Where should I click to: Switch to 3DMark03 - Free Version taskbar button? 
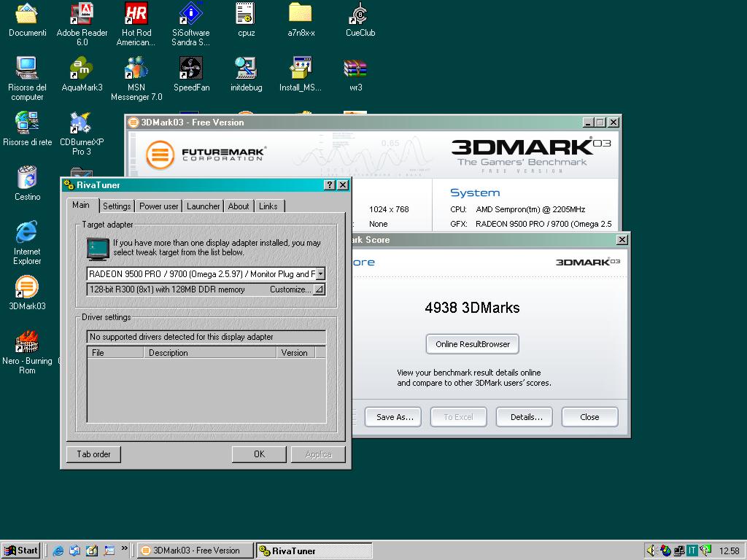196,551
